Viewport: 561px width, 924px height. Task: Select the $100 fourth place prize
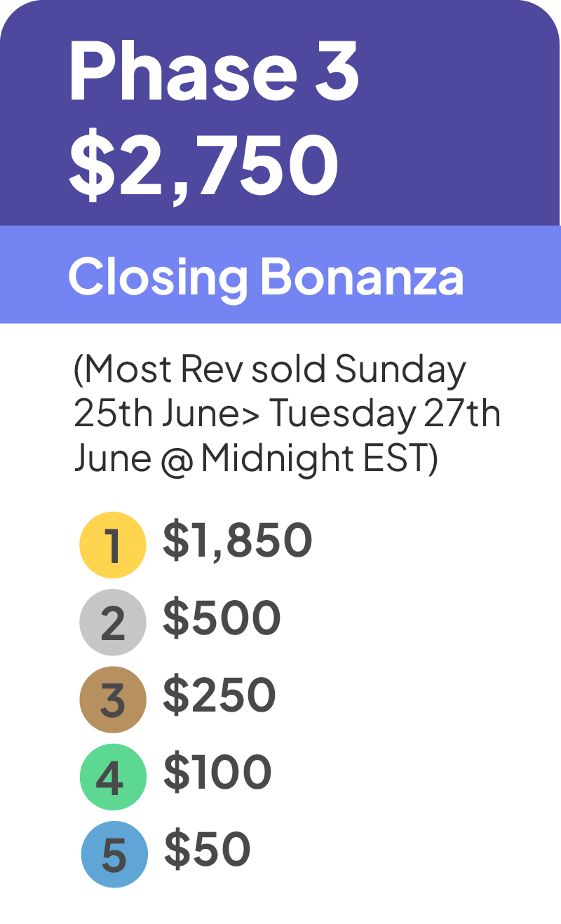(217, 773)
